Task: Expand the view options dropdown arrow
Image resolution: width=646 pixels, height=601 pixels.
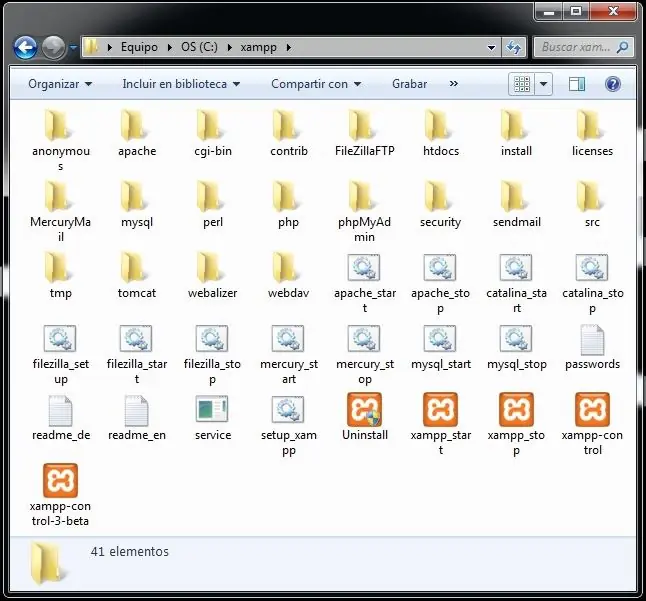Action: point(543,84)
